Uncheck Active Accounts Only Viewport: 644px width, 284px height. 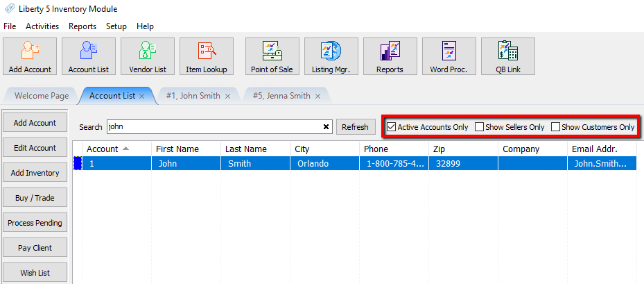392,127
